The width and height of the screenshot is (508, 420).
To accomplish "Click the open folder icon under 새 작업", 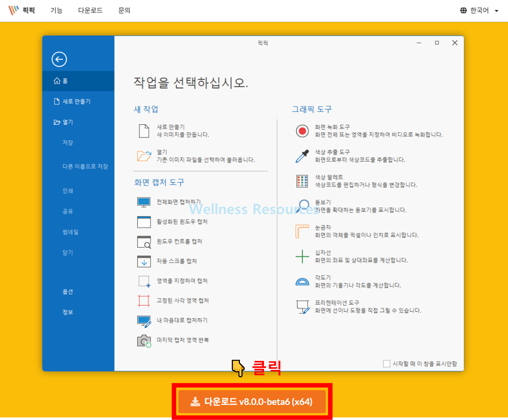I will 144,156.
